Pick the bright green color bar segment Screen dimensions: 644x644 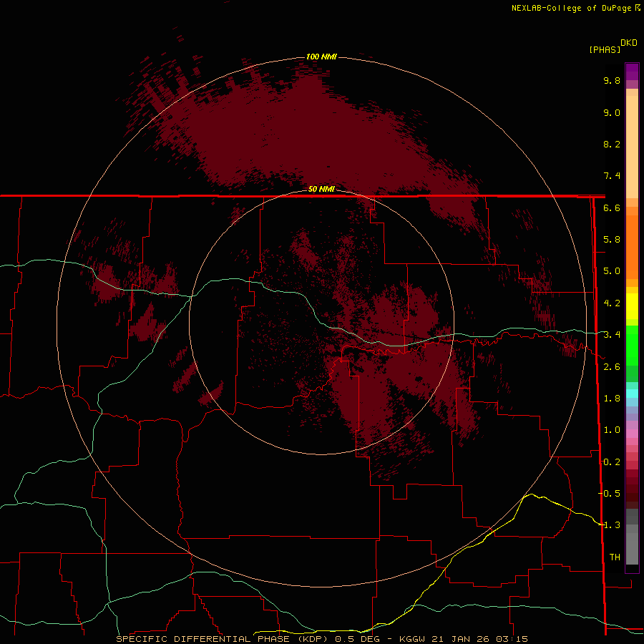(632, 345)
